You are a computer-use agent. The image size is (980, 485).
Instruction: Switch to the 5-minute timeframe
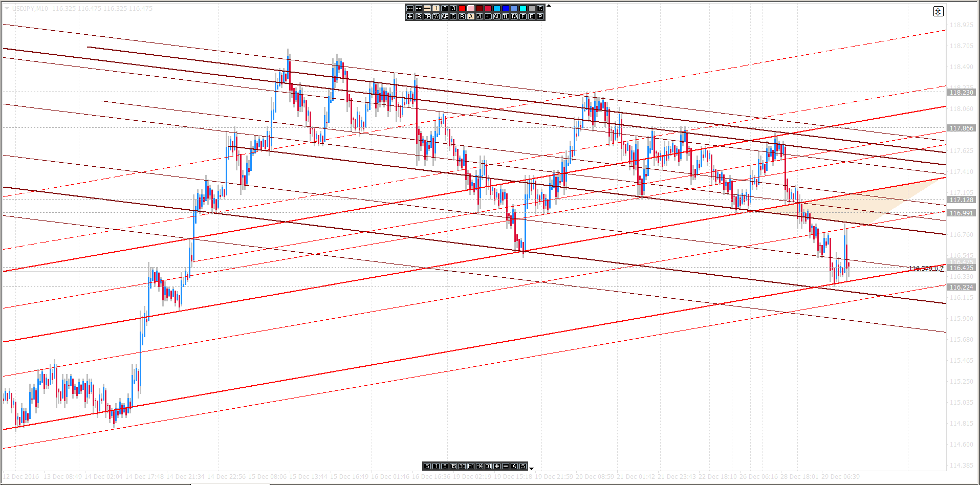pos(445,466)
